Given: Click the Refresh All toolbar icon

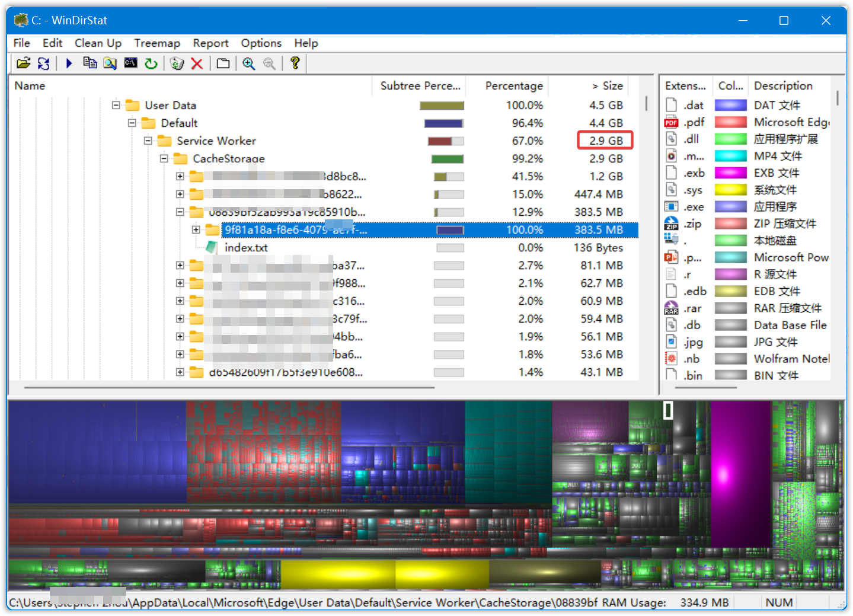Looking at the screenshot, I should tap(43, 63).
